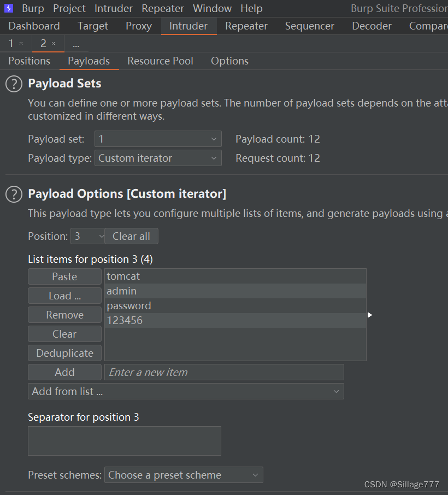Click the Request count: 12 text

278,158
